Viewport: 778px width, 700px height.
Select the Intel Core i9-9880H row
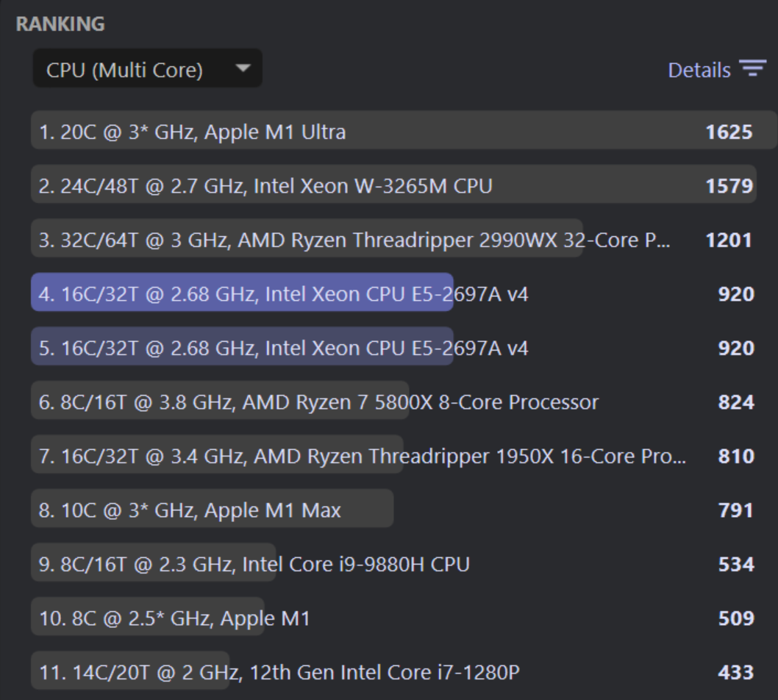click(x=394, y=562)
